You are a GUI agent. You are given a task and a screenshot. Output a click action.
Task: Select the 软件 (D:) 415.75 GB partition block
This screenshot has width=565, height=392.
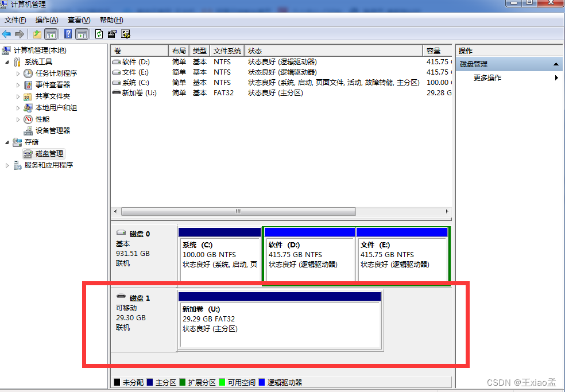(309, 254)
